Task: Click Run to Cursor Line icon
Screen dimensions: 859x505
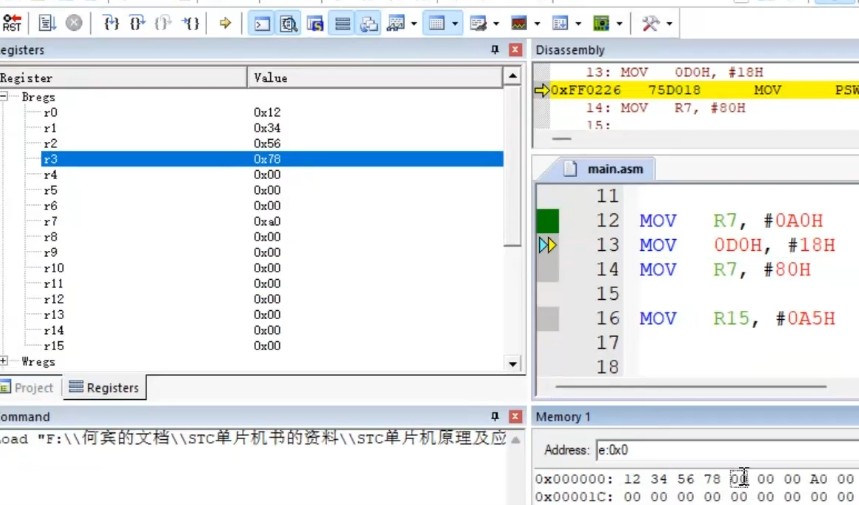Action: click(x=192, y=22)
